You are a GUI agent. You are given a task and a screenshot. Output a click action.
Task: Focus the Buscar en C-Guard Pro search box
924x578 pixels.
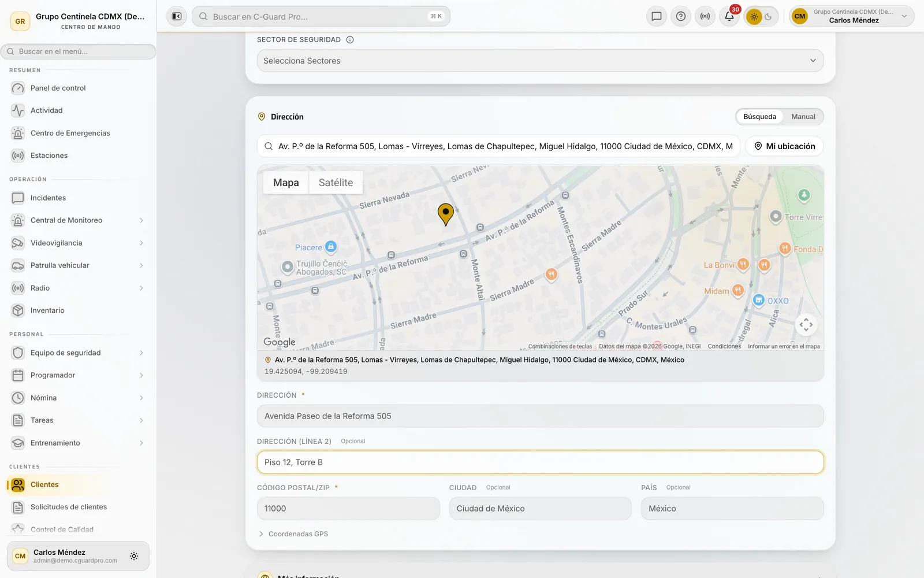[x=321, y=16]
